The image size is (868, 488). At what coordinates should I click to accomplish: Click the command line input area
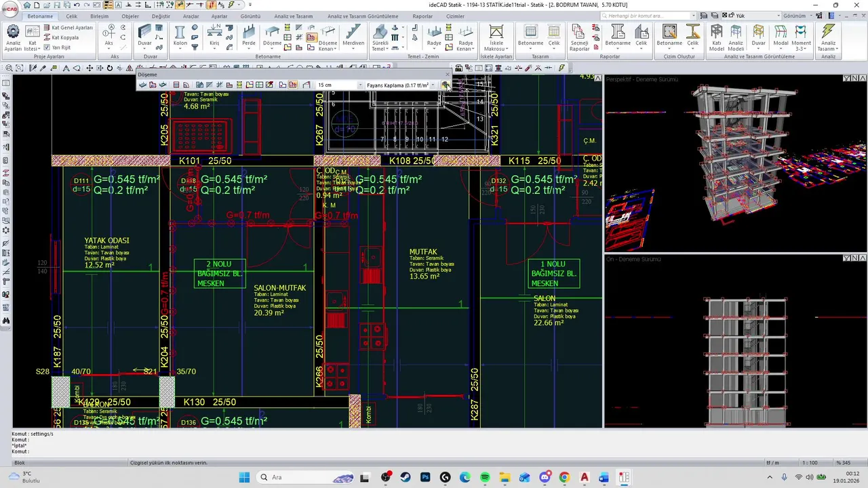pyautogui.click(x=434, y=451)
